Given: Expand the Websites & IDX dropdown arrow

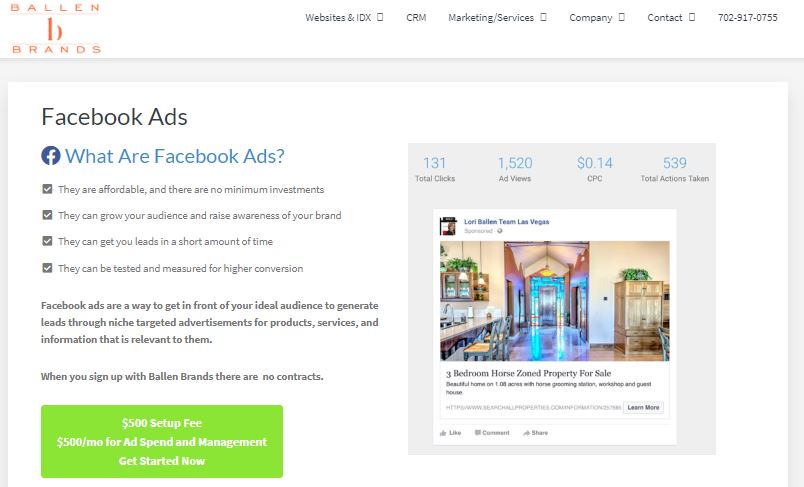Looking at the screenshot, I should (x=380, y=17).
